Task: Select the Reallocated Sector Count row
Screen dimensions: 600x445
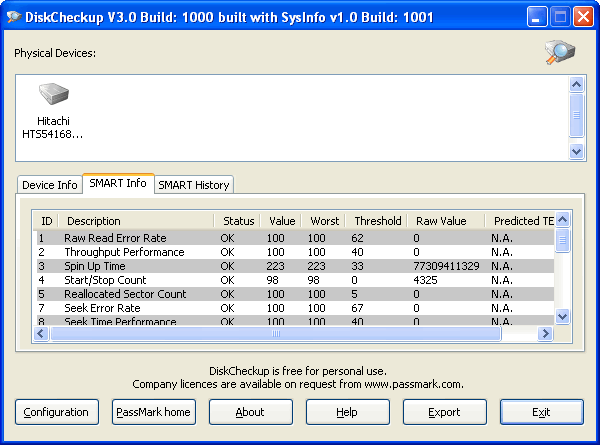Action: [x=295, y=294]
